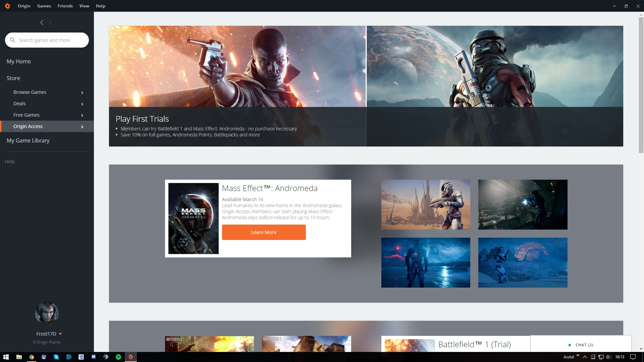Click the search magnifier icon
Viewport: 644px width, 362px height.
(12, 40)
